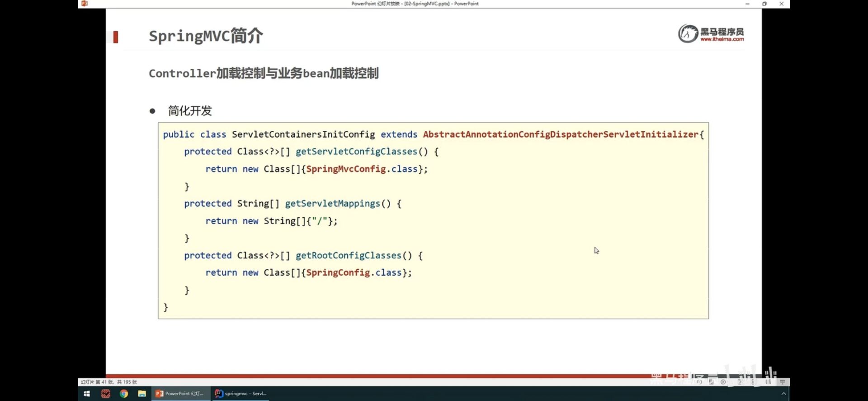The width and height of the screenshot is (868, 401).
Task: Click the PowerPoint logo in title bar
Action: click(85, 4)
